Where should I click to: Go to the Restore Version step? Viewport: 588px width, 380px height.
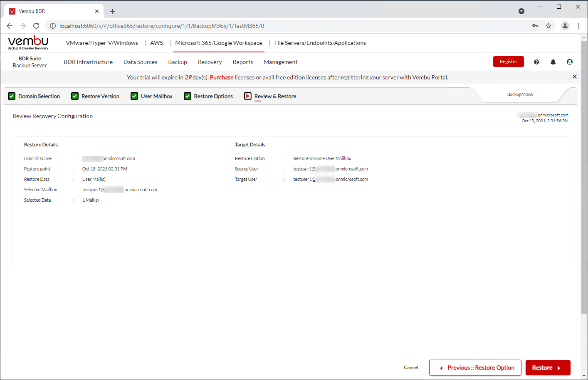click(x=100, y=96)
